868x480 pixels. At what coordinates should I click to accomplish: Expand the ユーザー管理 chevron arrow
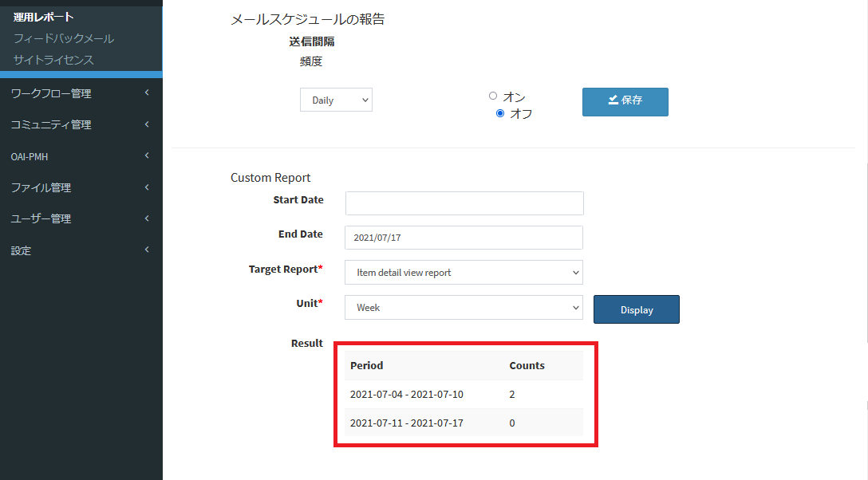click(x=147, y=218)
